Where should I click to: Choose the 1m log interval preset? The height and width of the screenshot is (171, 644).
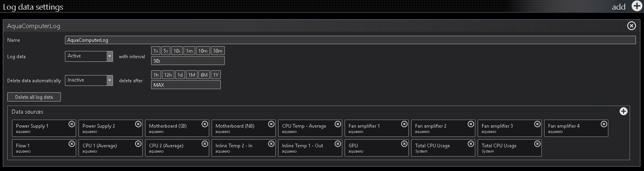(189, 51)
